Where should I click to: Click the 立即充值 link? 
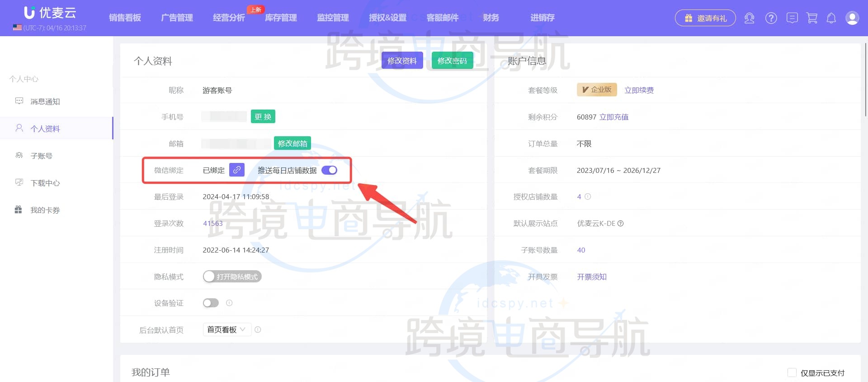click(x=614, y=117)
